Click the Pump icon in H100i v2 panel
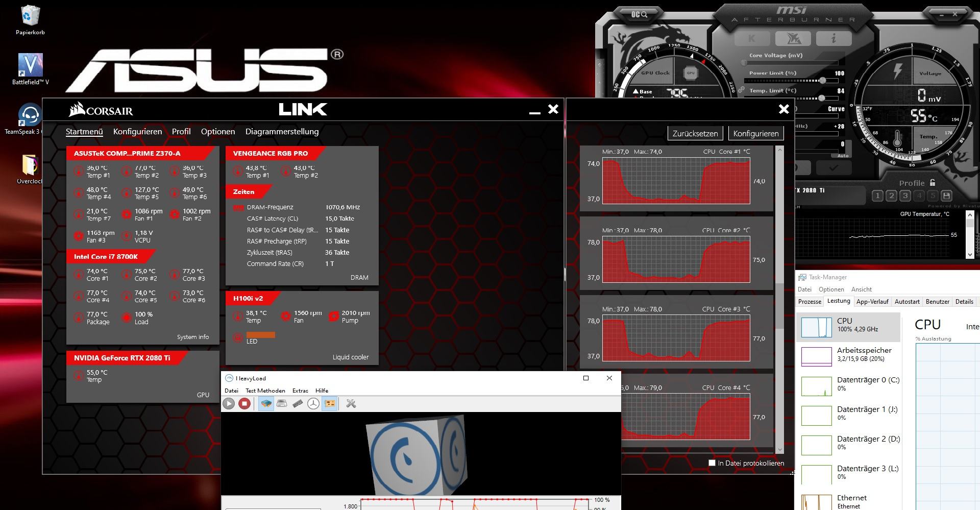Viewport: 980px width, 510px height. 333,317
